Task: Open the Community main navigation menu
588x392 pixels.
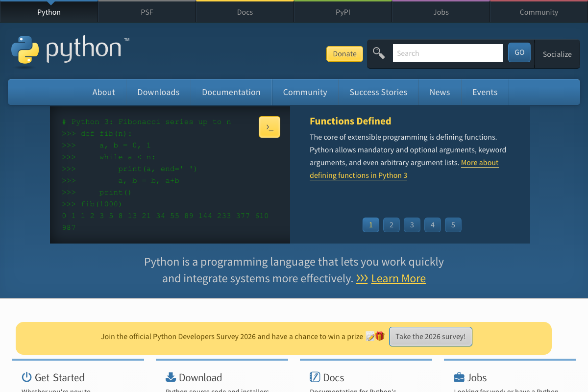Action: pos(305,92)
